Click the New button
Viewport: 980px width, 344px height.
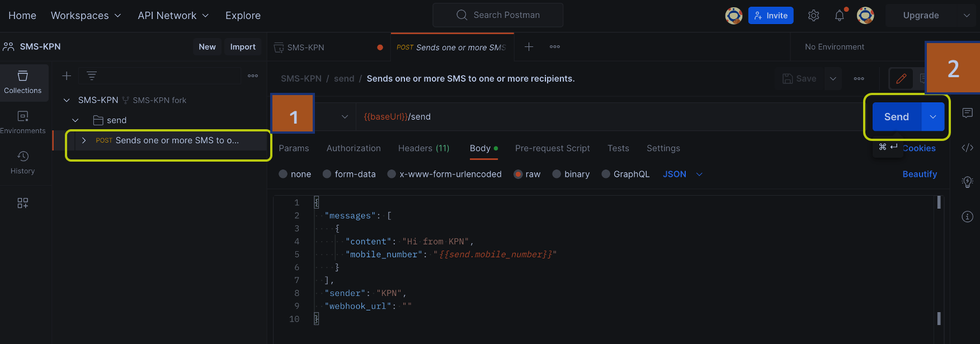(x=207, y=47)
